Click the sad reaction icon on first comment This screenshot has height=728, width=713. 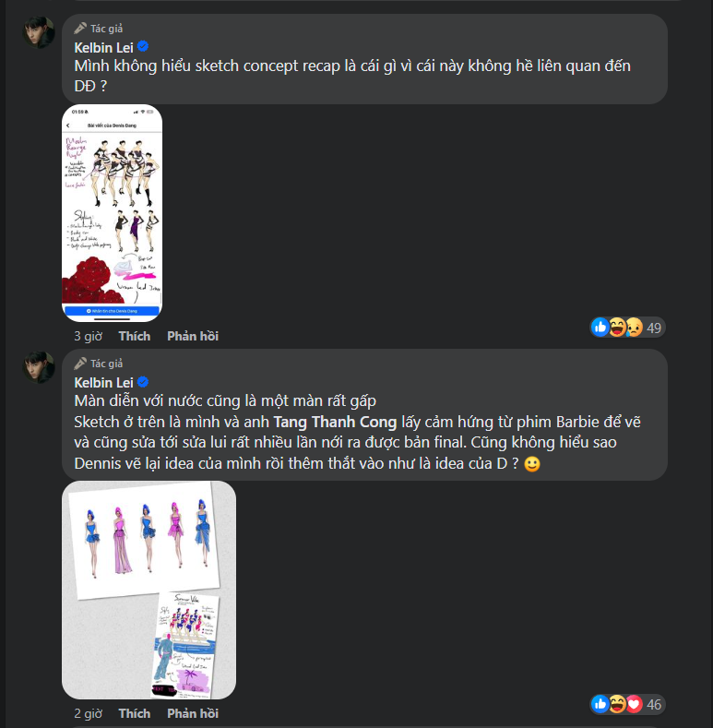click(635, 328)
